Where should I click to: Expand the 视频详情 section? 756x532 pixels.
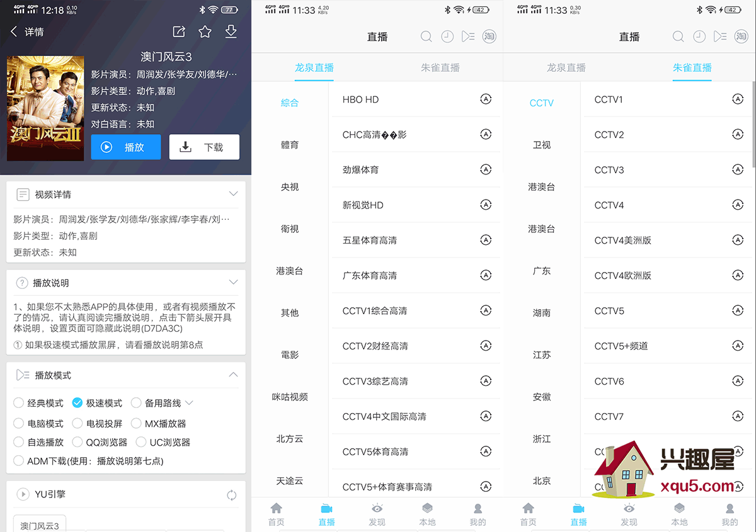coord(233,194)
